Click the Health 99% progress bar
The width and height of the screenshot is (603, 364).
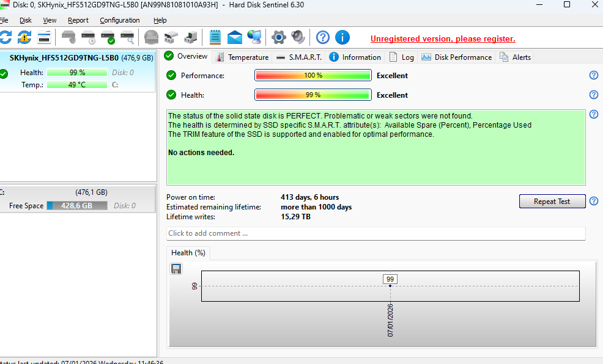313,95
